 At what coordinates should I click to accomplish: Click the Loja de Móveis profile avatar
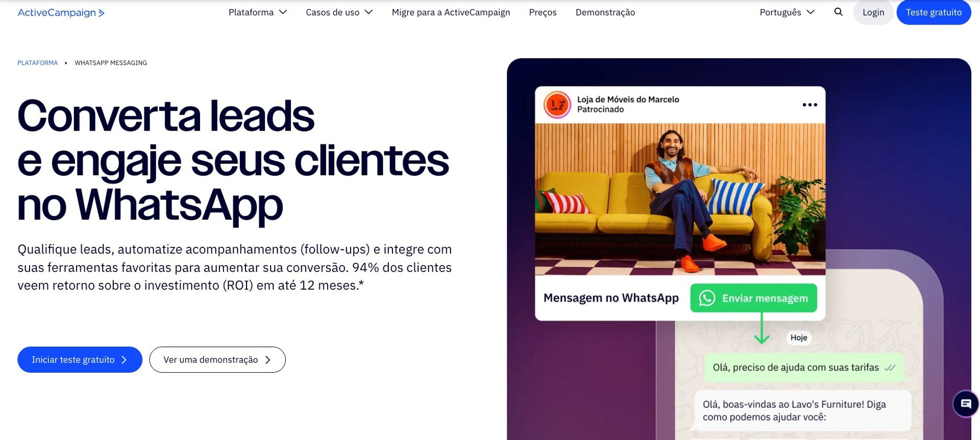tap(557, 105)
